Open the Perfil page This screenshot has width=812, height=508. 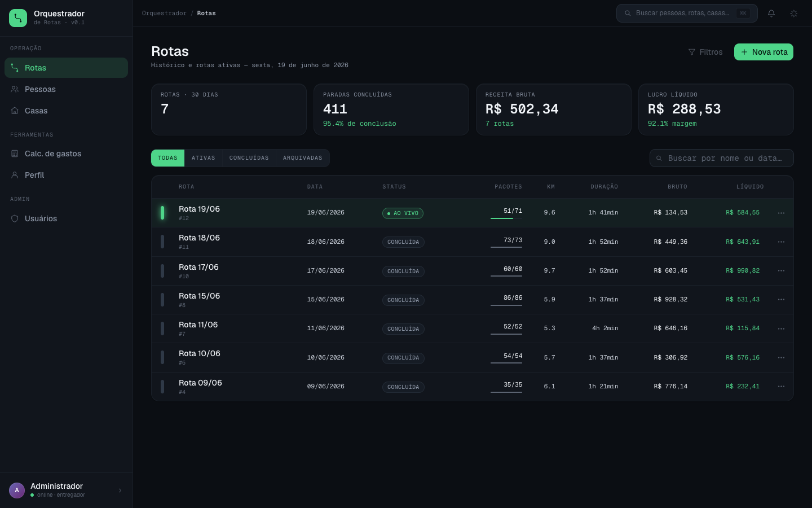66,175
